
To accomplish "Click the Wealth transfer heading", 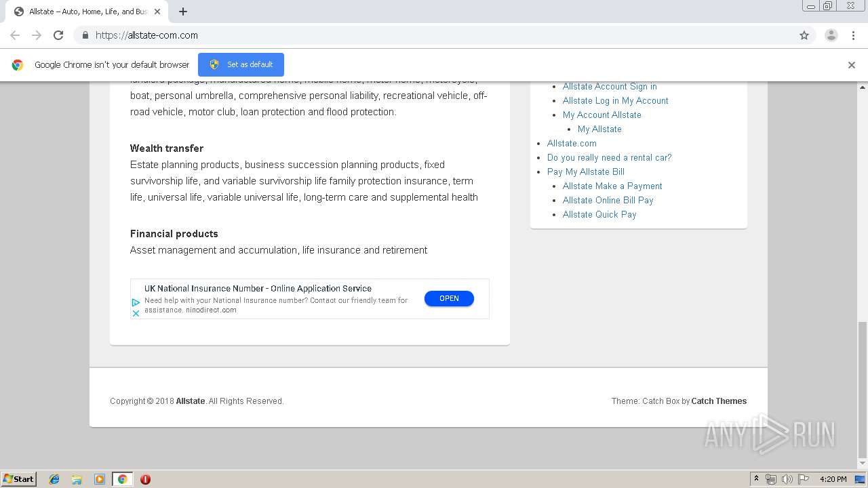I will (x=167, y=148).
